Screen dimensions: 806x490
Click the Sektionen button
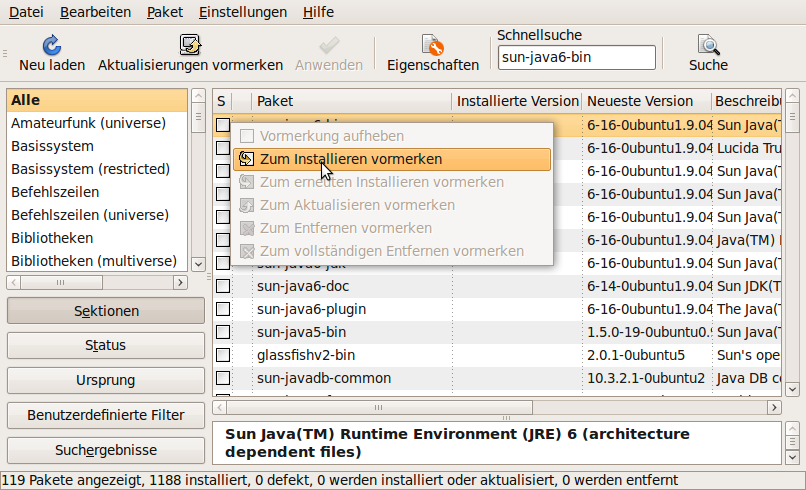pyautogui.click(x=106, y=311)
